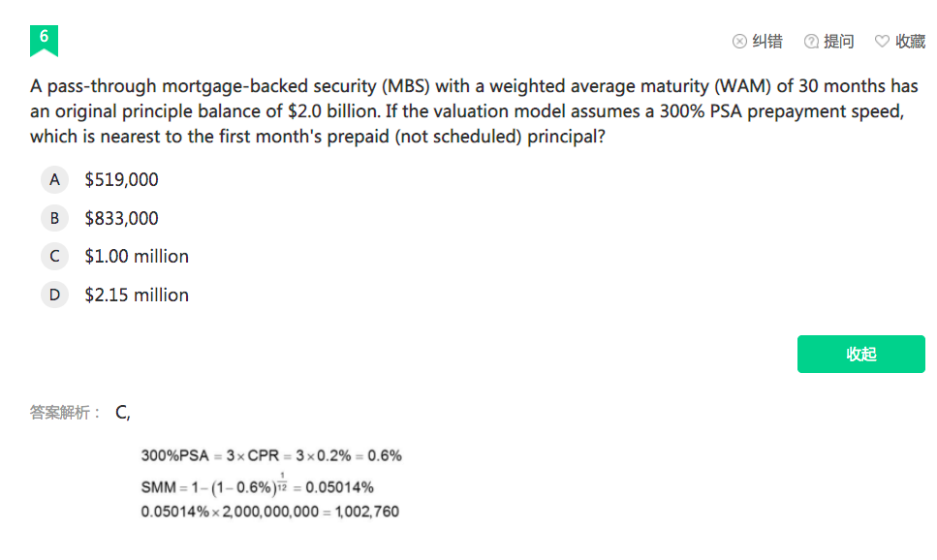Choose the $2.15 million answer text
Screen dimensions: 937x560
tap(137, 295)
